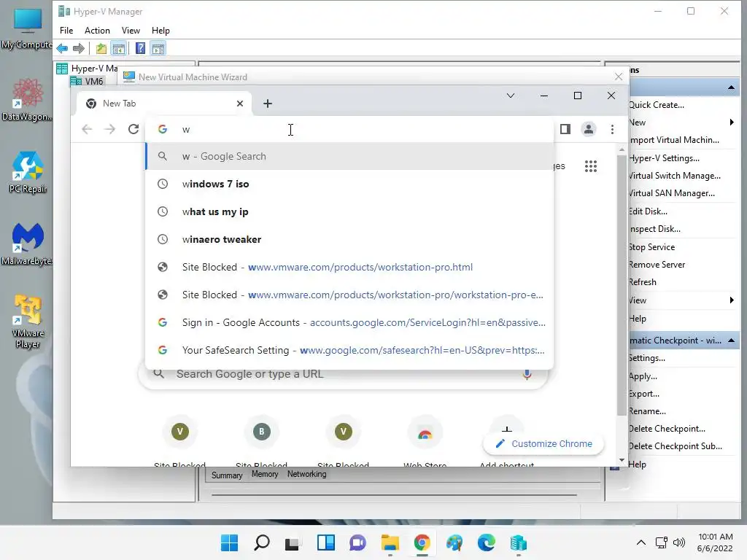This screenshot has height=560, width=747.
Task: Open the Malwarebytes desktop shortcut
Action: tap(27, 244)
